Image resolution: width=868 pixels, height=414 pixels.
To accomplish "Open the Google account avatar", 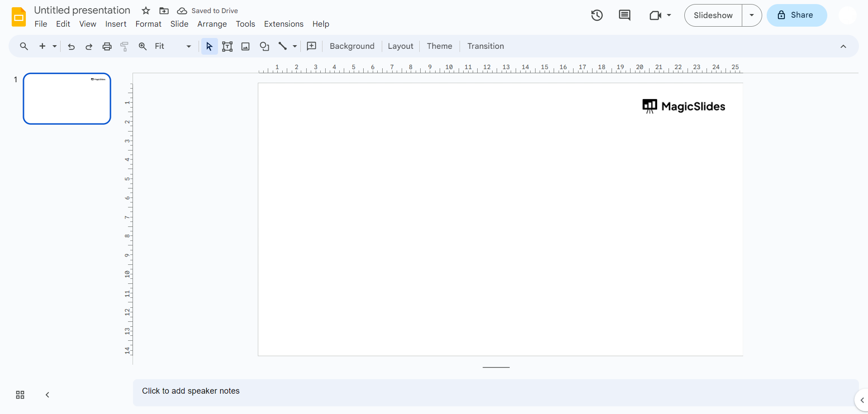I will tap(847, 15).
